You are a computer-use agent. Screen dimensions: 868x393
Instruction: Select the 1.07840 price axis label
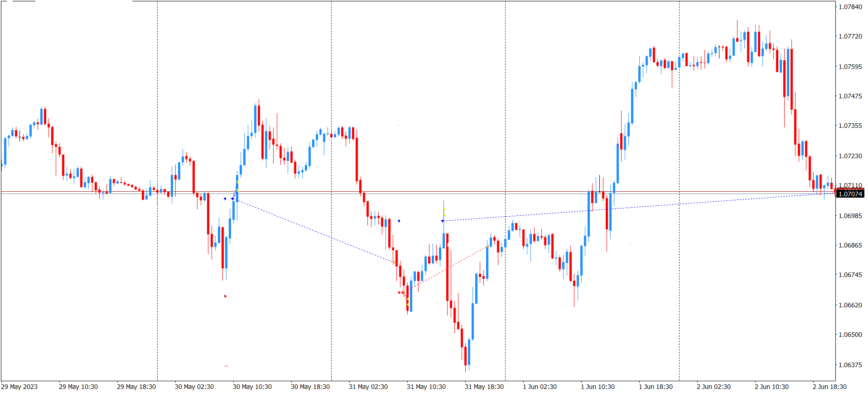click(x=850, y=7)
